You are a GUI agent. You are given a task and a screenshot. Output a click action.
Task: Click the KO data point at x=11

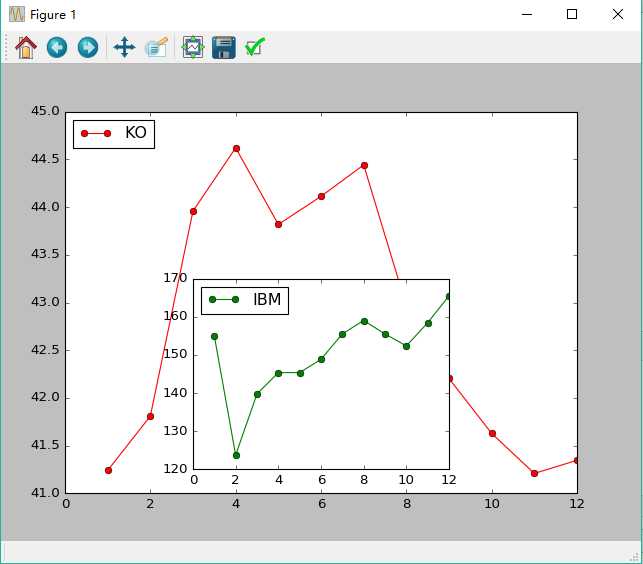[534, 473]
